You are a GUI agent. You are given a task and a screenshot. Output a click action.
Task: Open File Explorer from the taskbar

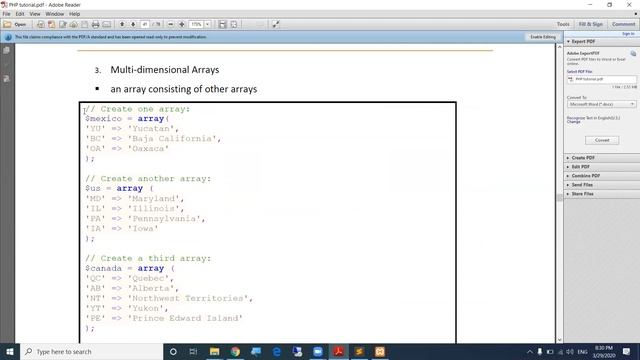coord(214,351)
